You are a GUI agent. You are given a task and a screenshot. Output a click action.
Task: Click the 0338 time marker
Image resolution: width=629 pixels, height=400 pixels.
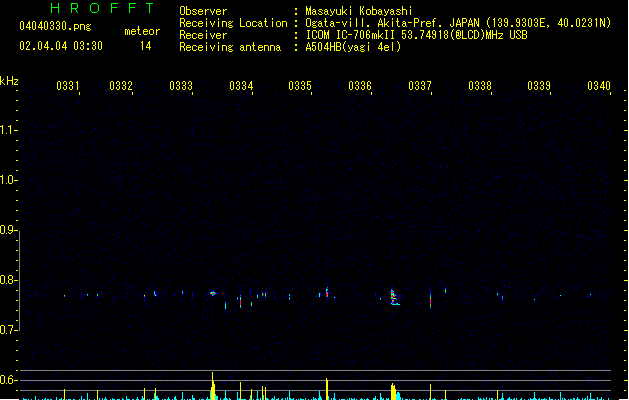[480, 86]
